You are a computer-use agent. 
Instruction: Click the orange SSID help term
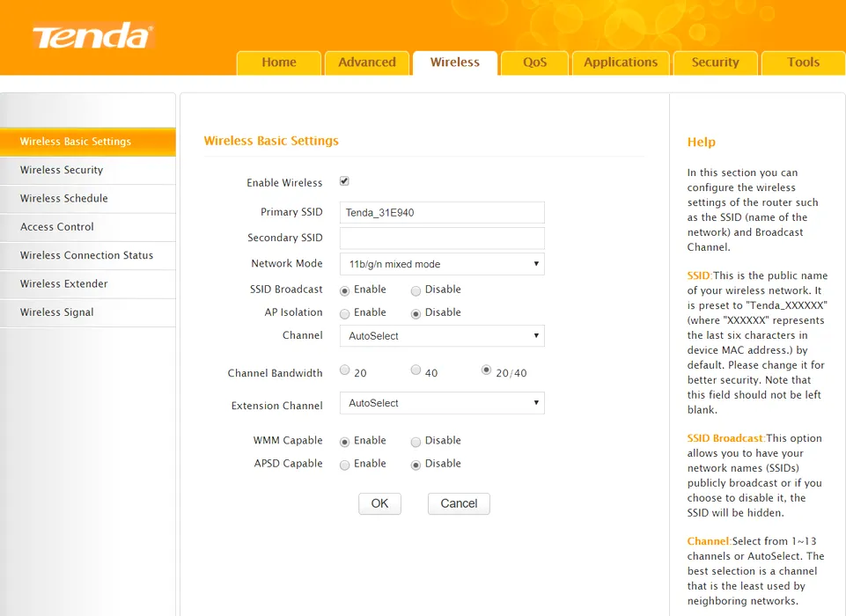(x=700, y=275)
